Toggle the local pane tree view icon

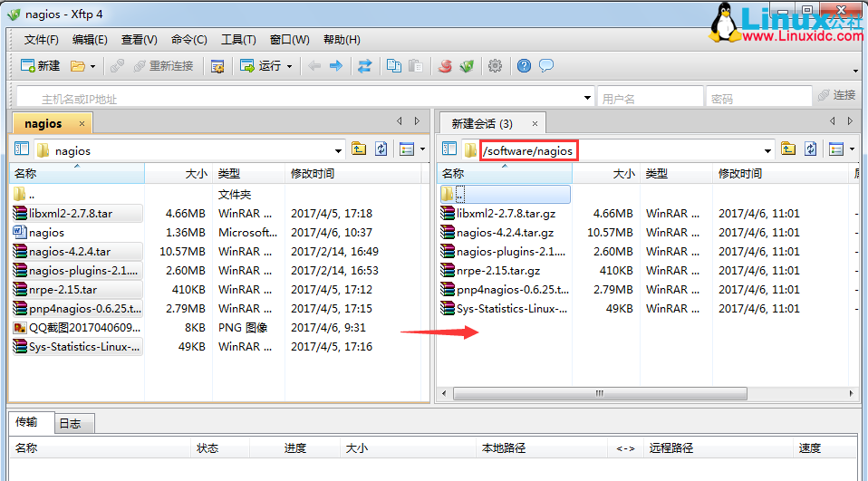point(22,149)
